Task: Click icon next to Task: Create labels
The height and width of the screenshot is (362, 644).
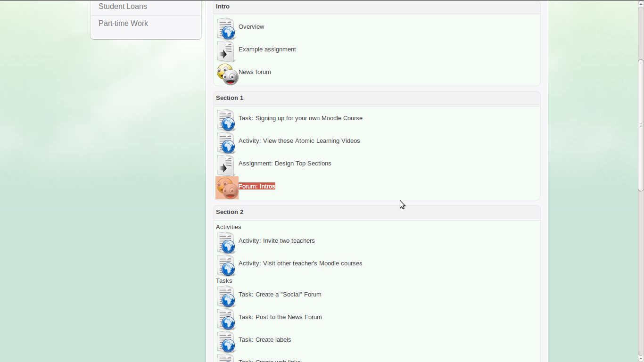Action: coord(226,341)
